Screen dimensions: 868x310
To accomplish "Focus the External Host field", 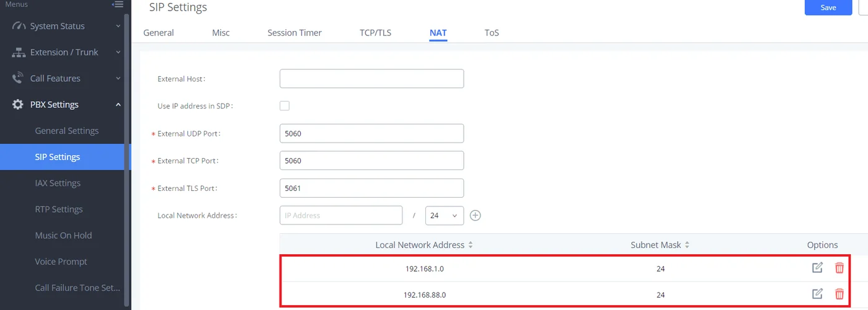I will click(x=371, y=79).
